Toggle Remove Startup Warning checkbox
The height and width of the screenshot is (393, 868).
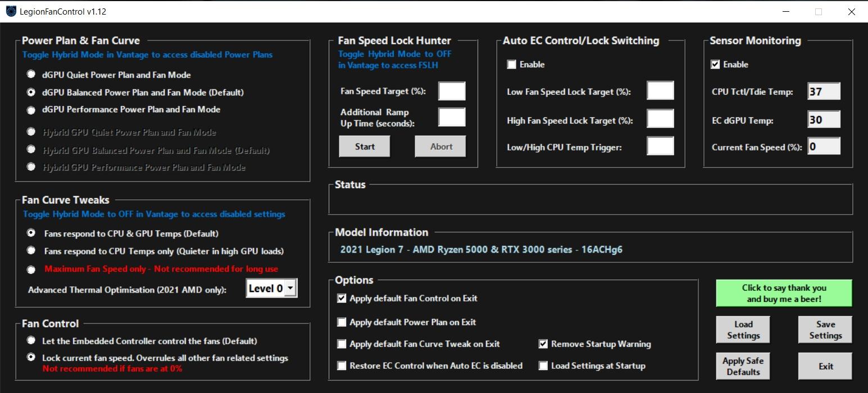(x=543, y=344)
